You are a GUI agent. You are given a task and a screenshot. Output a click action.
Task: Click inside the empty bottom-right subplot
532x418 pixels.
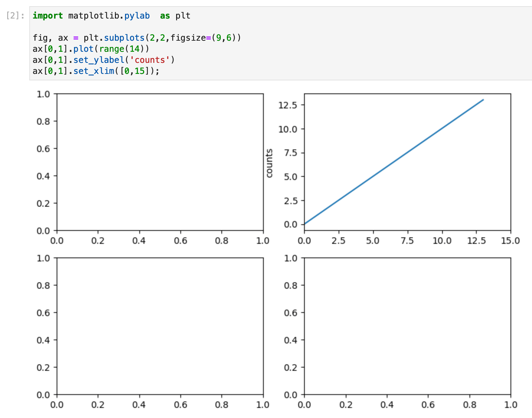[x=407, y=326]
